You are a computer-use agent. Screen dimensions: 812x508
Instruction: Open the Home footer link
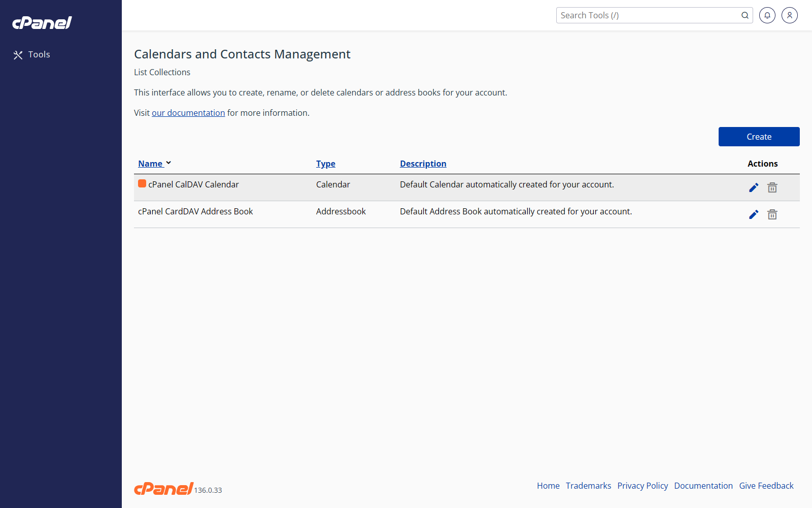(x=548, y=486)
